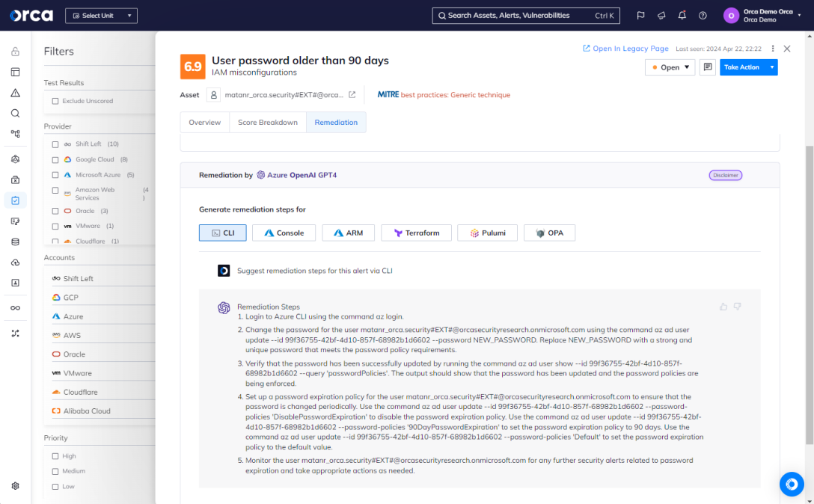Open the dashboard layout sidebar icon

coord(15,72)
